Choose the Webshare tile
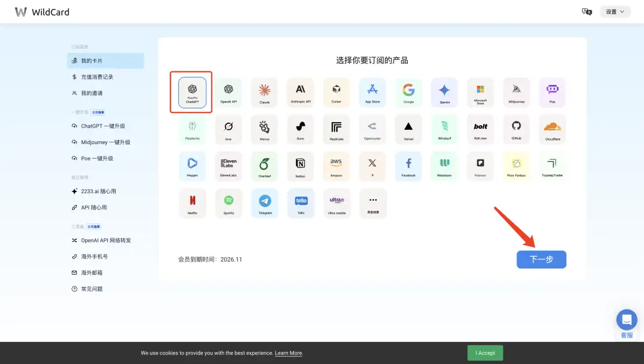The height and width of the screenshot is (364, 644). pos(444,166)
